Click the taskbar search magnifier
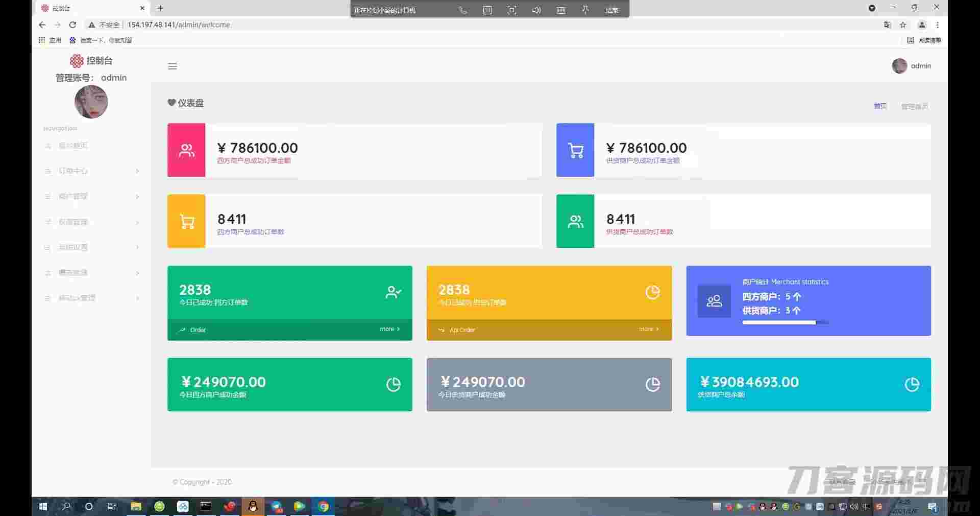Viewport: 980px width, 516px height. coord(66,506)
